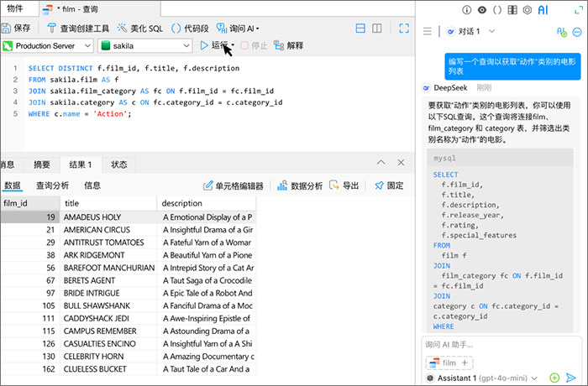
Task: Click the AI assistant icon in right panel
Action: [x=543, y=10]
